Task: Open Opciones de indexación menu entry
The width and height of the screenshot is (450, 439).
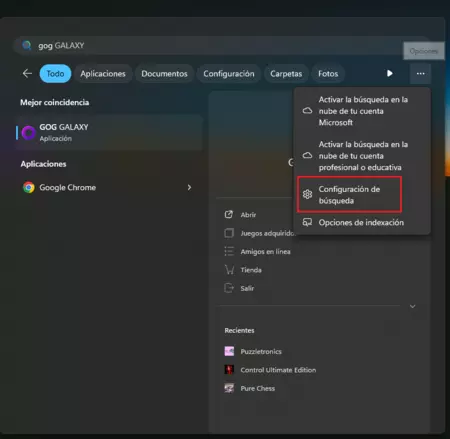Action: point(362,222)
